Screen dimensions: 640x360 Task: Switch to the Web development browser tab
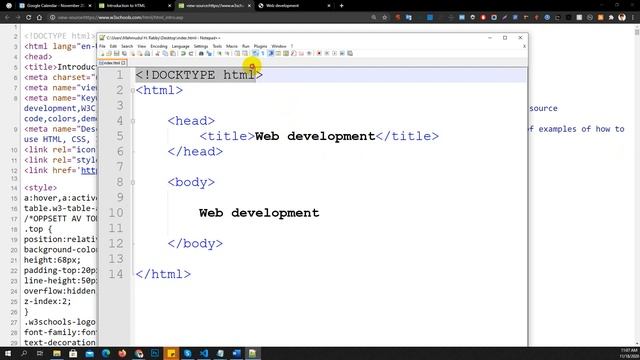tap(295, 6)
